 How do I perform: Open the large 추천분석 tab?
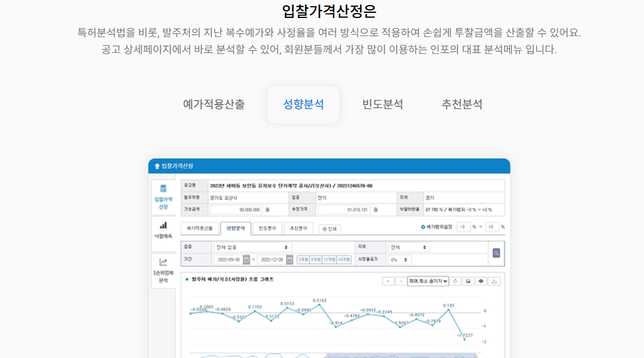click(x=461, y=105)
